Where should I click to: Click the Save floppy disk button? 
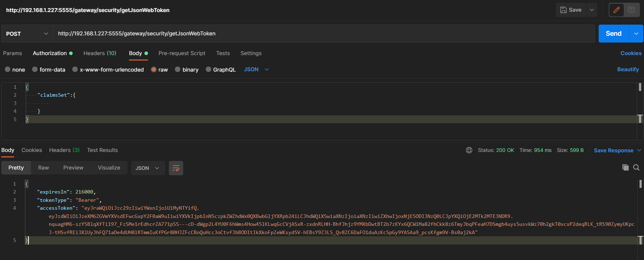pos(571,10)
